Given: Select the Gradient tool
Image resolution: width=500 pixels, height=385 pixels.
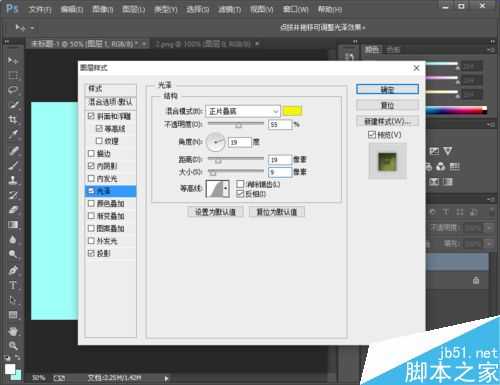Looking at the screenshot, I should 13,225.
